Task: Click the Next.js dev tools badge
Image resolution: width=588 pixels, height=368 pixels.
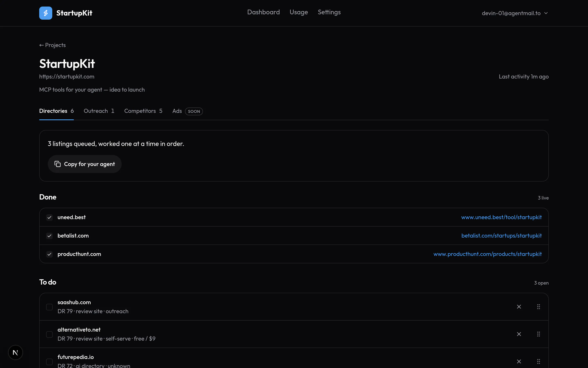Action: [15, 352]
